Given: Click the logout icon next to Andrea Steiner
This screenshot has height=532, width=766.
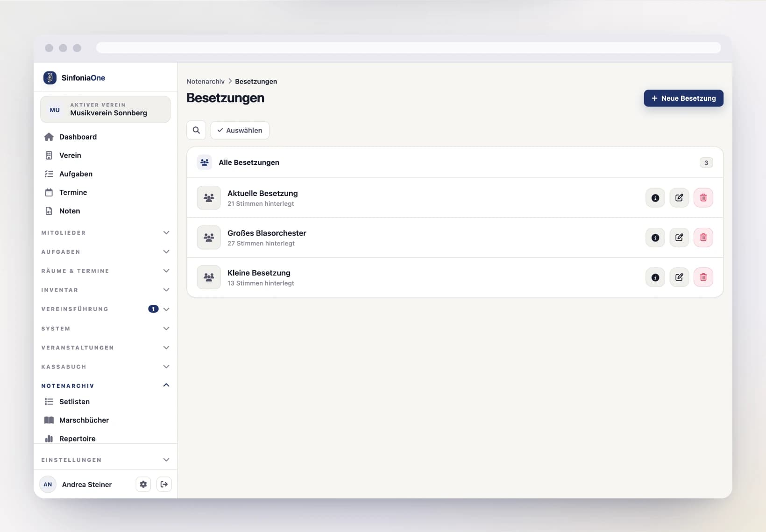Looking at the screenshot, I should click(164, 484).
